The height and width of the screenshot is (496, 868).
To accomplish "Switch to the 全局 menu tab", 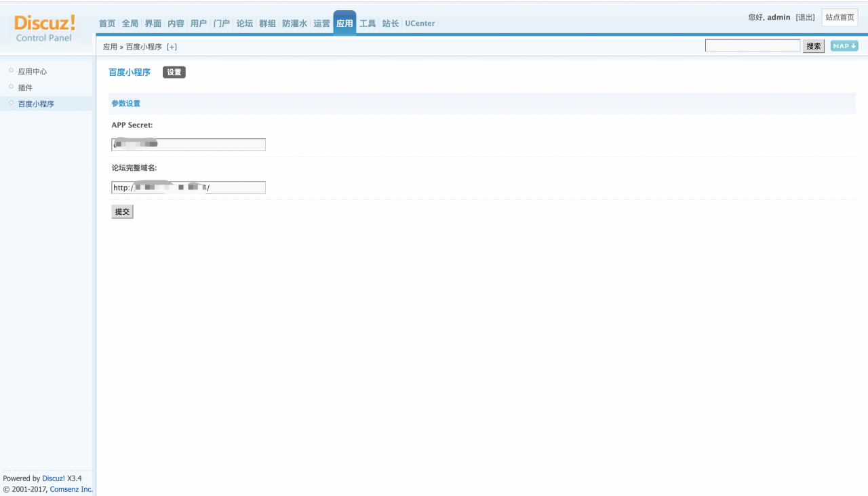I will click(130, 24).
